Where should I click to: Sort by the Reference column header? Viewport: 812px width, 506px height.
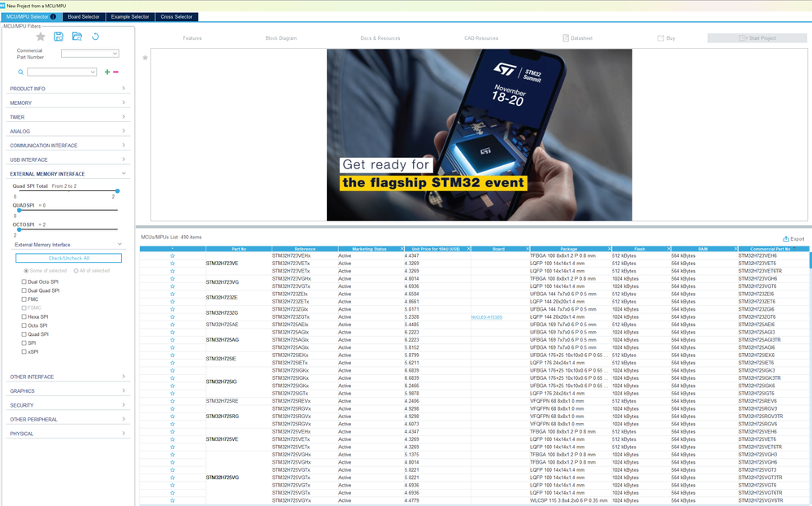(305, 249)
